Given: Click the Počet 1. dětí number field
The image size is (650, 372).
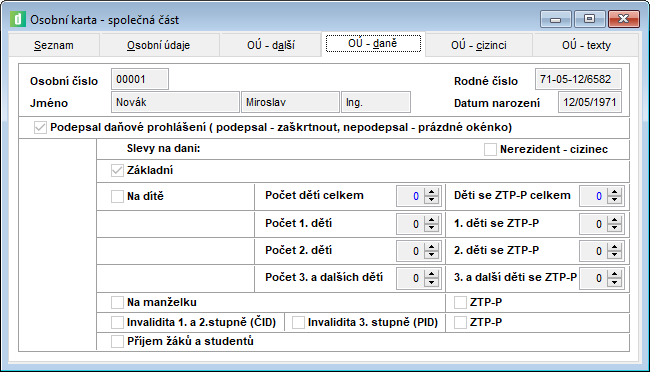Looking at the screenshot, I should pyautogui.click(x=410, y=224).
